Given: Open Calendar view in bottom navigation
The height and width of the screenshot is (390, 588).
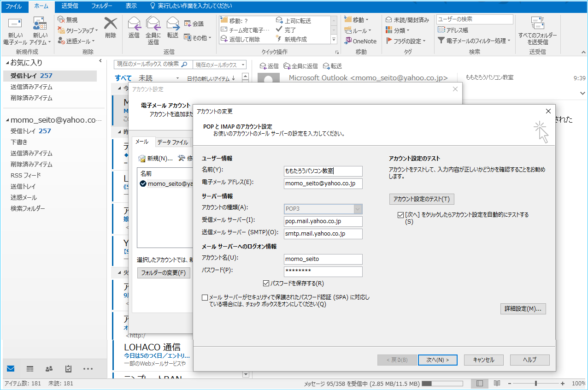Looking at the screenshot, I should click(30, 369).
